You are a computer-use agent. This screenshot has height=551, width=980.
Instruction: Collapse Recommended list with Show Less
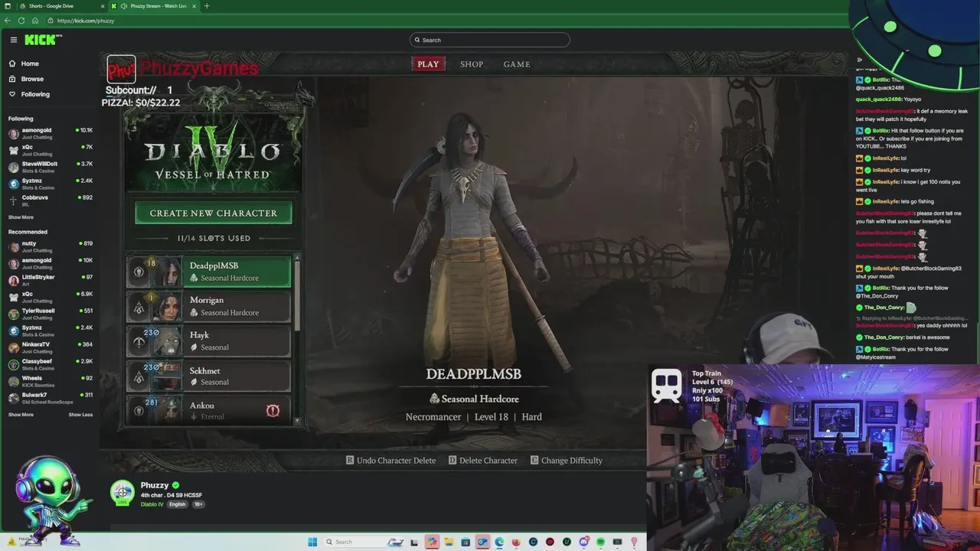(80, 415)
